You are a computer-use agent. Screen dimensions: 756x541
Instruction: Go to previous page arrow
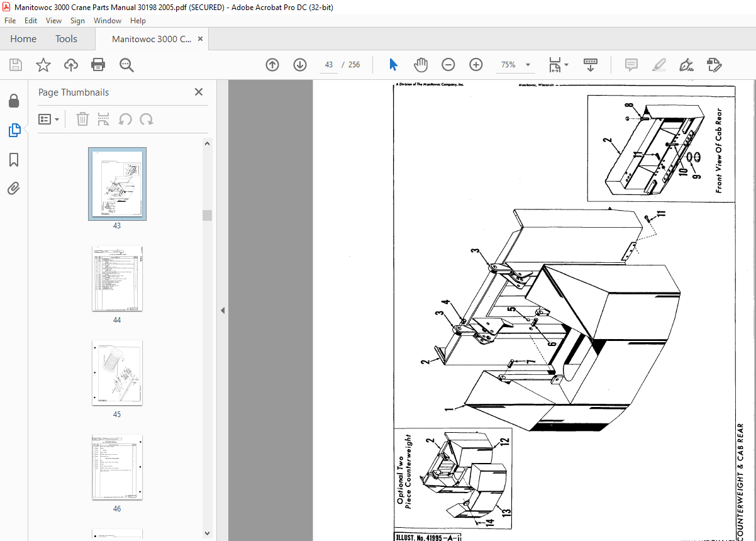(x=272, y=65)
